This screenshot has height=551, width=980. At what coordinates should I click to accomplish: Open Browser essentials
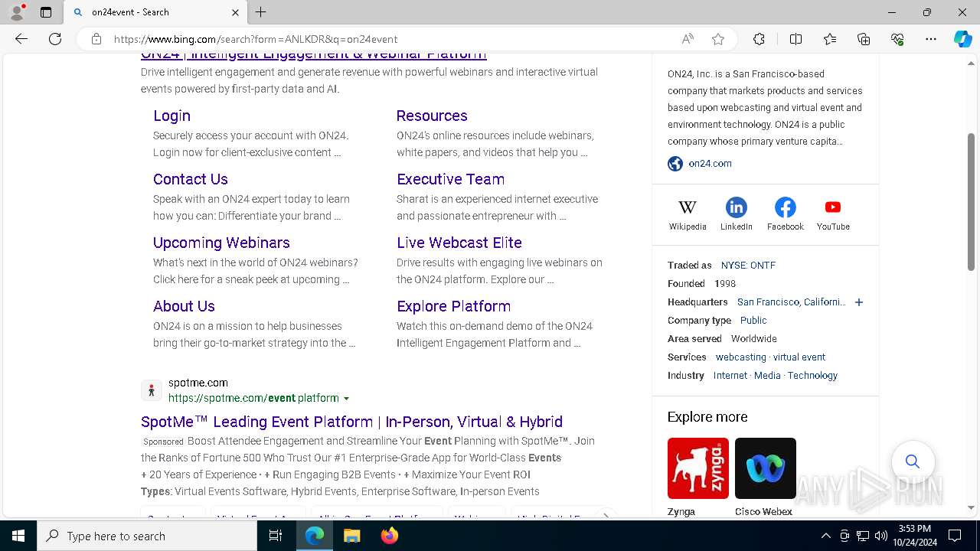(x=897, y=39)
